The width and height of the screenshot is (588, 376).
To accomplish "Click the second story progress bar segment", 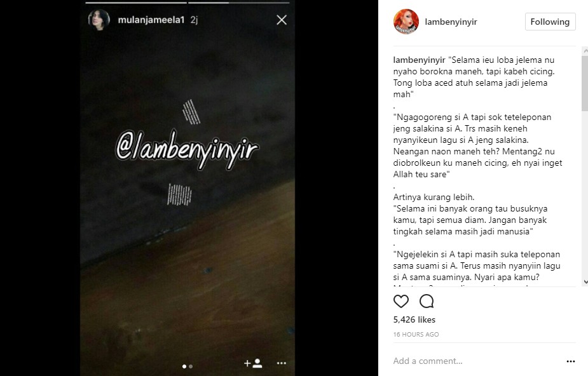I will coord(239,3).
